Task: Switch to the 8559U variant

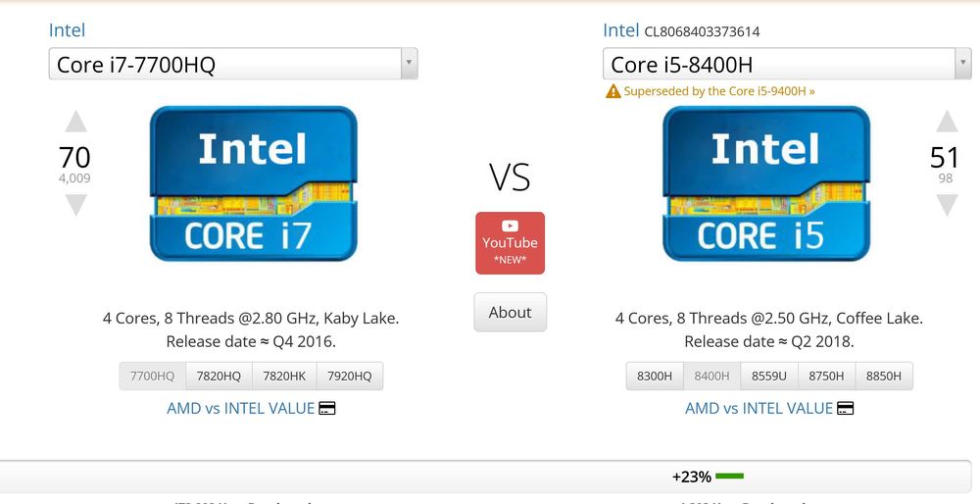Action: tap(769, 376)
